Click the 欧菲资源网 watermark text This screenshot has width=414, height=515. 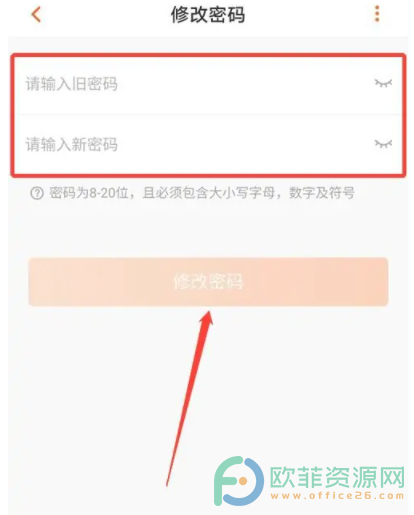[337, 477]
